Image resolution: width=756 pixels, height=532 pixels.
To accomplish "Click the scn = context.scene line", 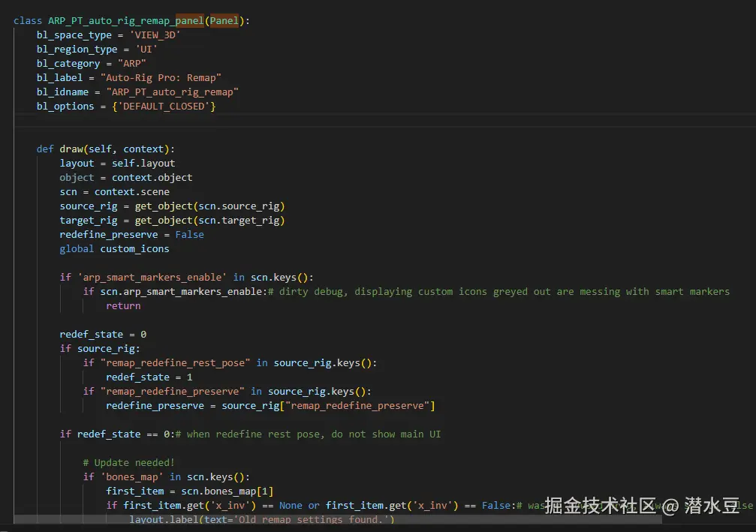I will click(114, 192).
